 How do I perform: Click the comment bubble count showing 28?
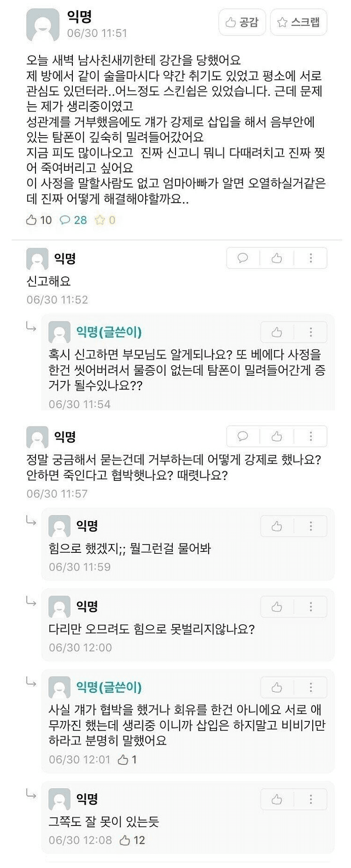tap(73, 220)
